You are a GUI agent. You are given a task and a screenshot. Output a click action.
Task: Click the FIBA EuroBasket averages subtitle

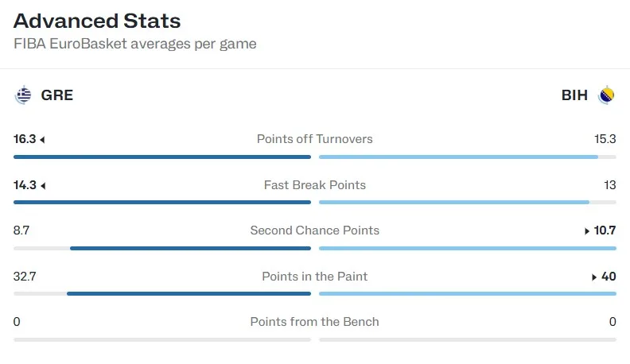tap(135, 44)
